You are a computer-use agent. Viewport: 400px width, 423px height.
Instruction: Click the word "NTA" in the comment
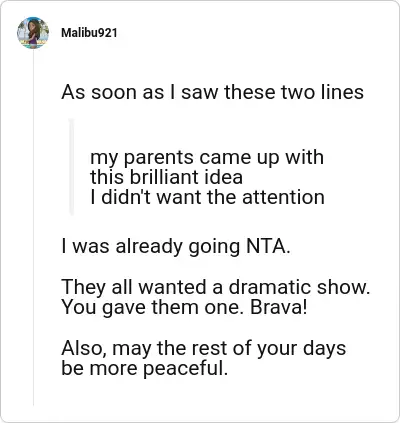click(265, 246)
